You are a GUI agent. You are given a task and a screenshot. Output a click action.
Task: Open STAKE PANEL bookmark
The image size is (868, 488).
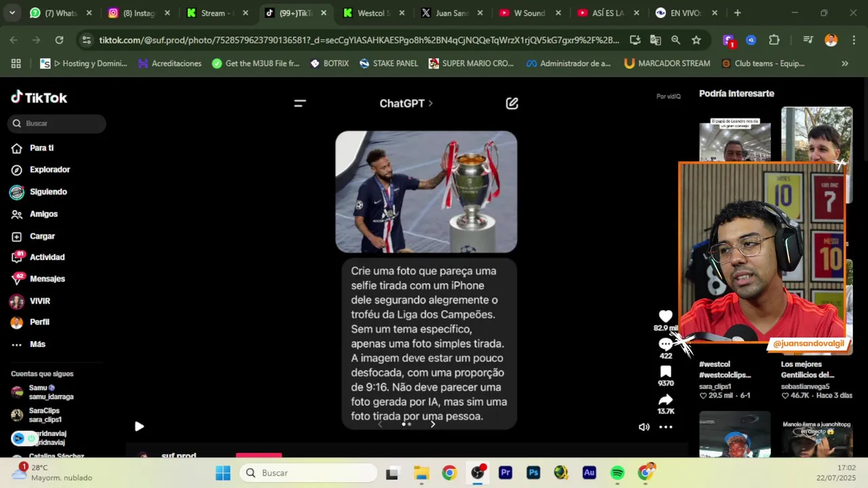tap(389, 64)
